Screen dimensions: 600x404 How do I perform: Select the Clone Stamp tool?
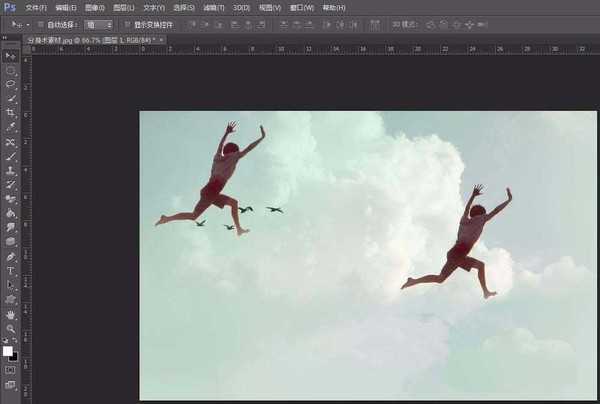11,170
